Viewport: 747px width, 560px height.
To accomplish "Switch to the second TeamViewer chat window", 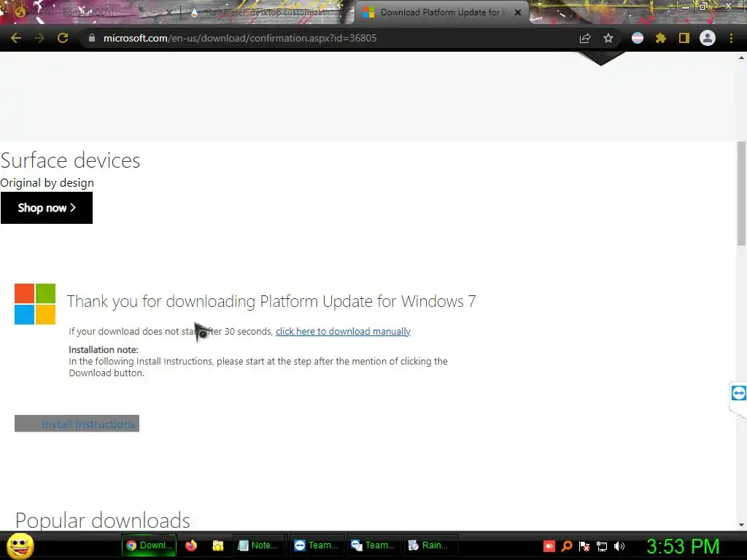I will pyautogui.click(x=373, y=545).
